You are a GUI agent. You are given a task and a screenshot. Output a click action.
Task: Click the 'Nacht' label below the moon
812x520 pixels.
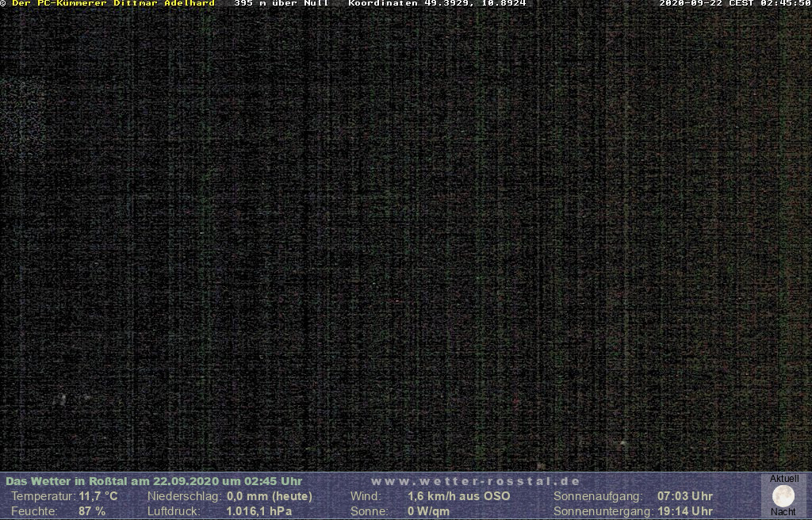pyautogui.click(x=783, y=512)
